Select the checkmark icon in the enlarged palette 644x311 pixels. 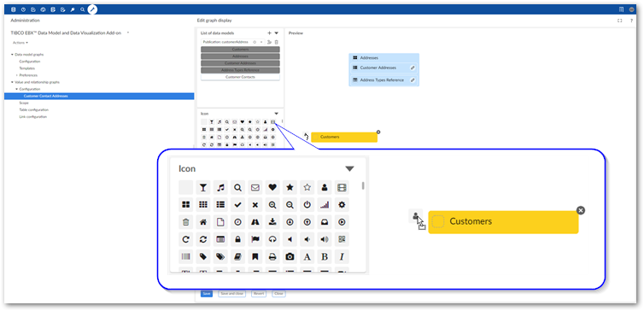coord(237,204)
